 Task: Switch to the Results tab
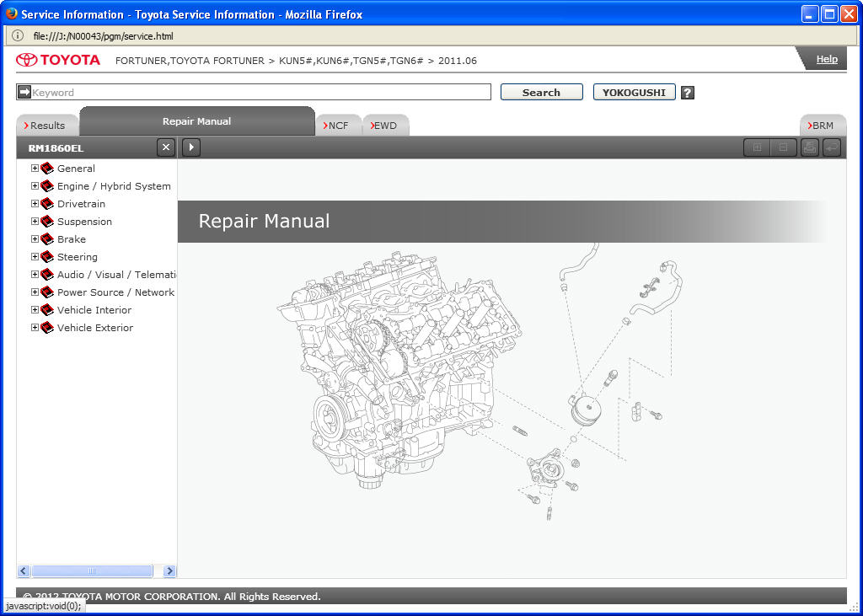pyautogui.click(x=47, y=126)
